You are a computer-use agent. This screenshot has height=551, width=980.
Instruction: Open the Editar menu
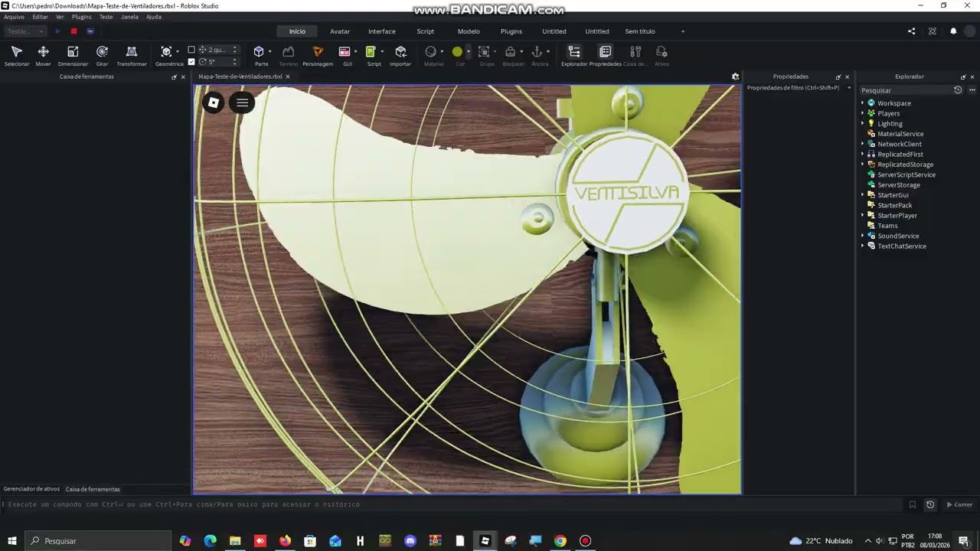(x=41, y=17)
